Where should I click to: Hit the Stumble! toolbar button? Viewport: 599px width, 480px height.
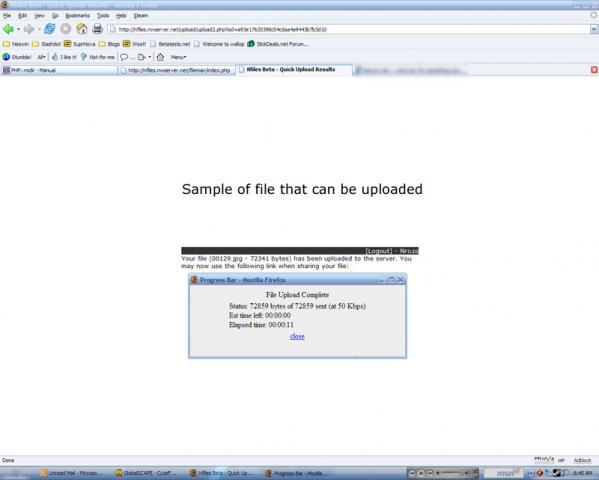click(x=17, y=57)
